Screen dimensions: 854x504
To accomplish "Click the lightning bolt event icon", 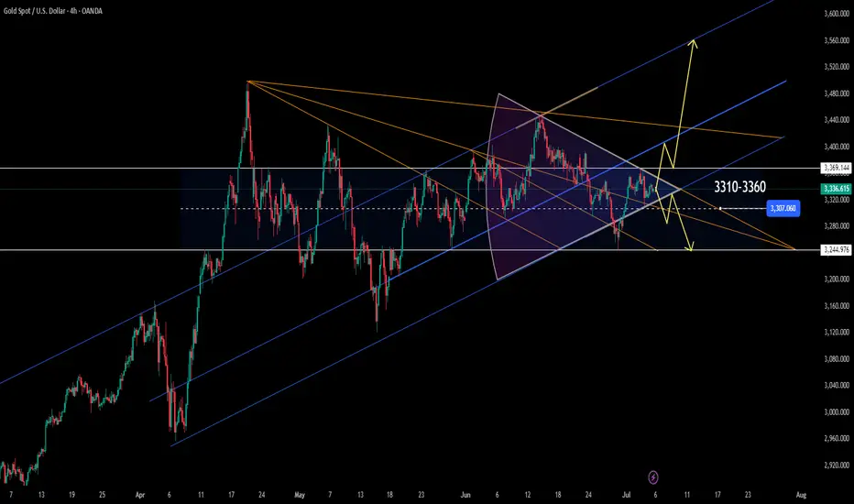I will pos(653,477).
